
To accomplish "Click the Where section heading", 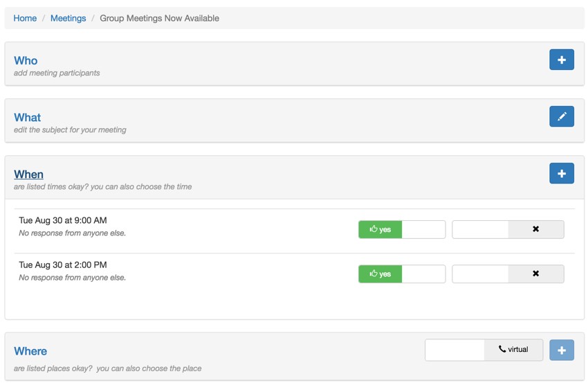I will click(30, 351).
